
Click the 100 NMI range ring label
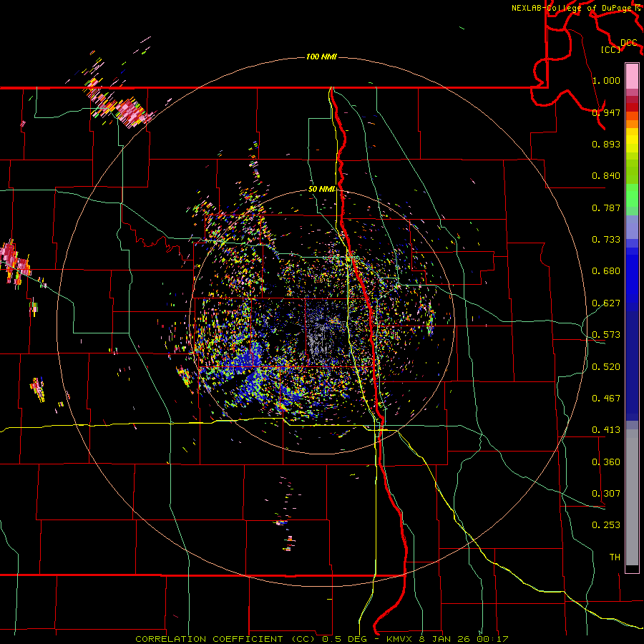(x=321, y=57)
